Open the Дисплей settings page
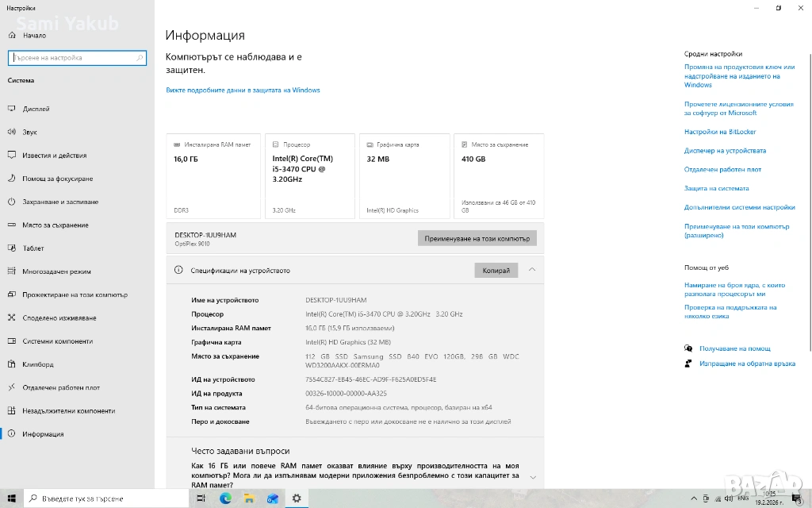The width and height of the screenshot is (812, 508). coord(36,109)
